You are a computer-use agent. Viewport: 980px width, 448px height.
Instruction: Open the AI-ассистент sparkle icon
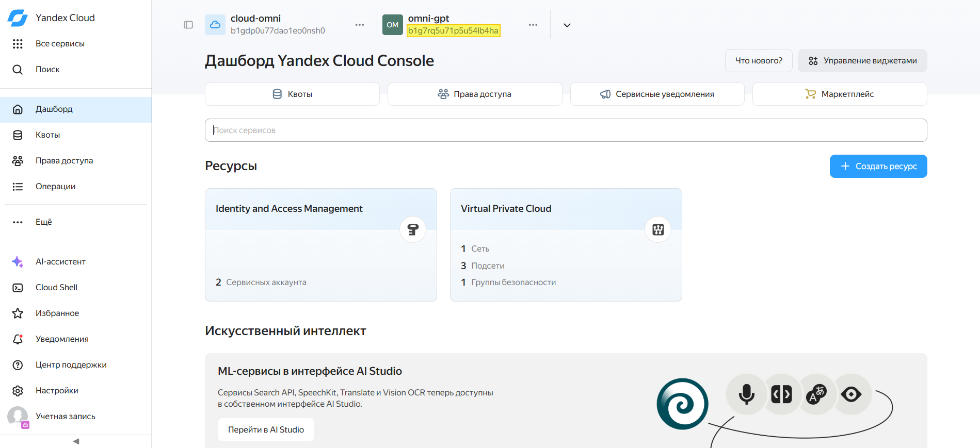click(x=18, y=262)
